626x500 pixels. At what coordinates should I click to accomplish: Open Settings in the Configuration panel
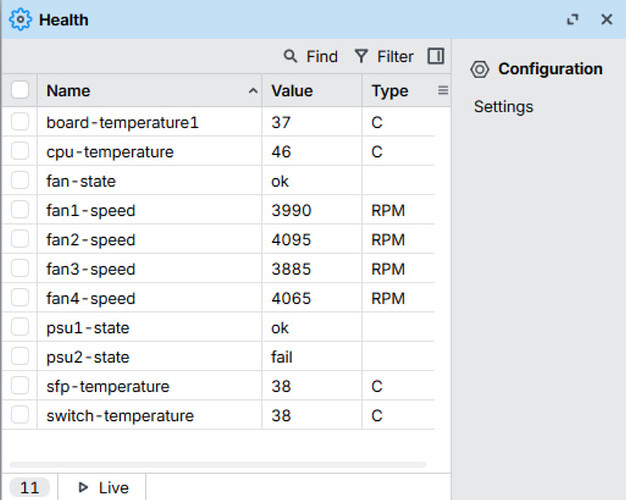point(503,107)
